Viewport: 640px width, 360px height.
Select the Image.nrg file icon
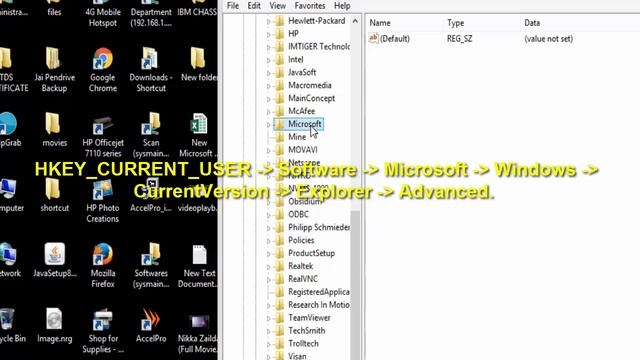pos(54,320)
